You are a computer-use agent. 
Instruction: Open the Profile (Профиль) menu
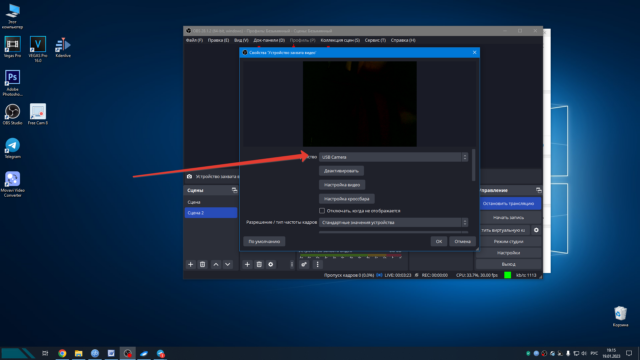(302, 40)
